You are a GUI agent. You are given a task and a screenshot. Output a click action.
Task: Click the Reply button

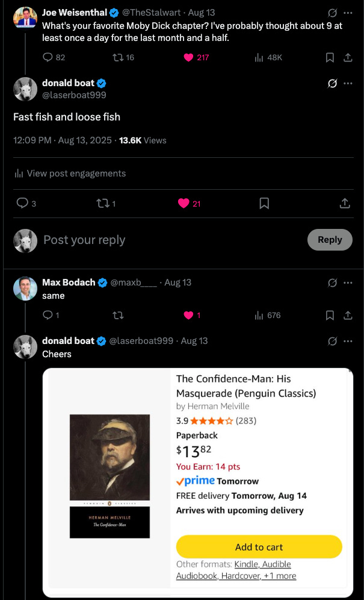[330, 240]
